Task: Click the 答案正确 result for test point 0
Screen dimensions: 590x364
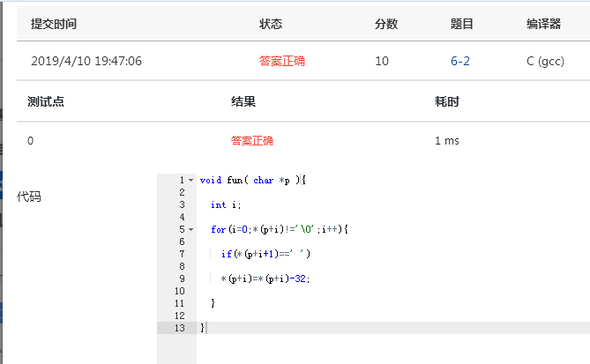Action: pos(251,141)
